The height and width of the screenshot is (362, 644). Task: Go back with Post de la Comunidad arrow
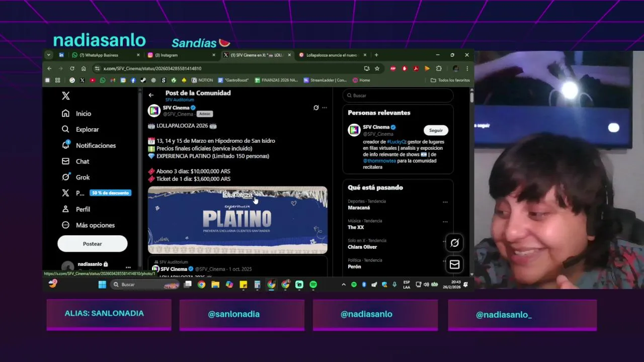(x=151, y=95)
